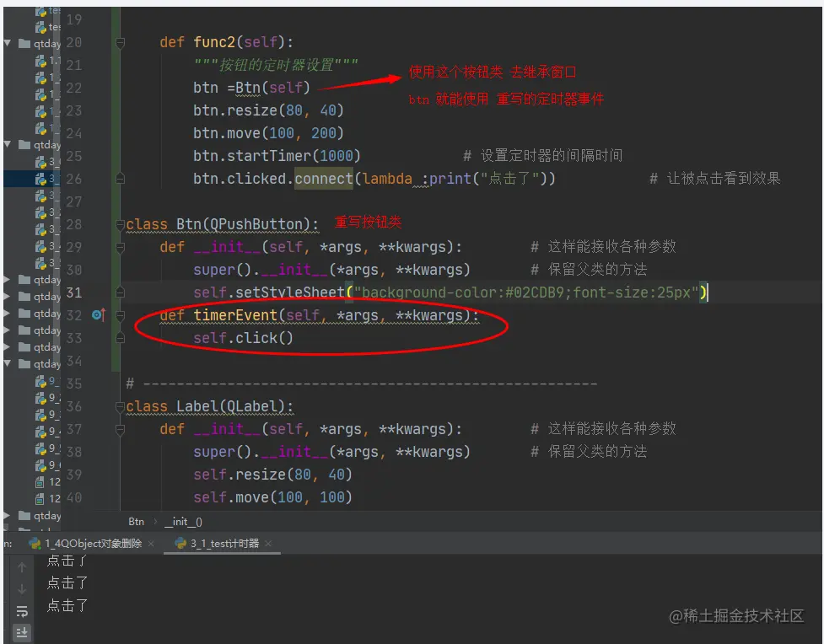
Task: Collapse the Btn __init__ fold marker on line 29
Action: 120,247
